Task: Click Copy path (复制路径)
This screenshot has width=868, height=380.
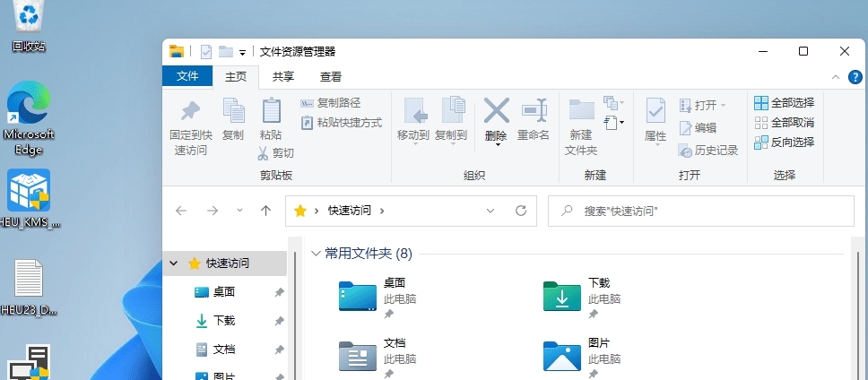Action: [x=331, y=103]
